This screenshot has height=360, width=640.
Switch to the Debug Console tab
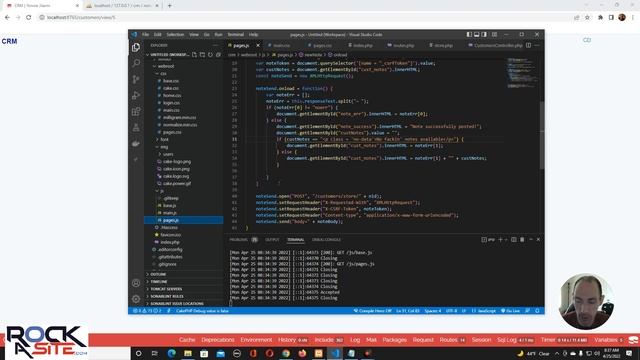[326, 240]
